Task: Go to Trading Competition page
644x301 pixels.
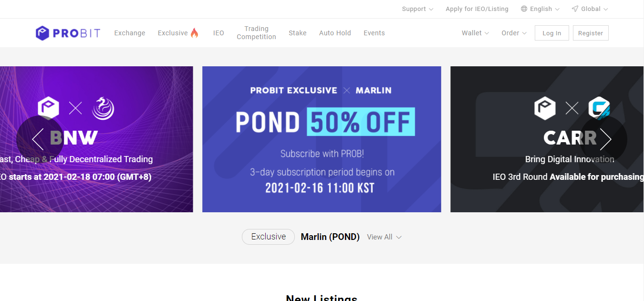Action: coord(256,33)
